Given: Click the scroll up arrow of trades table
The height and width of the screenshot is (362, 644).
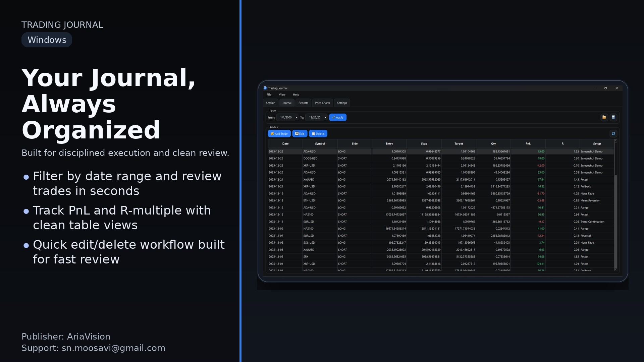Looking at the screenshot, I should (615, 141).
